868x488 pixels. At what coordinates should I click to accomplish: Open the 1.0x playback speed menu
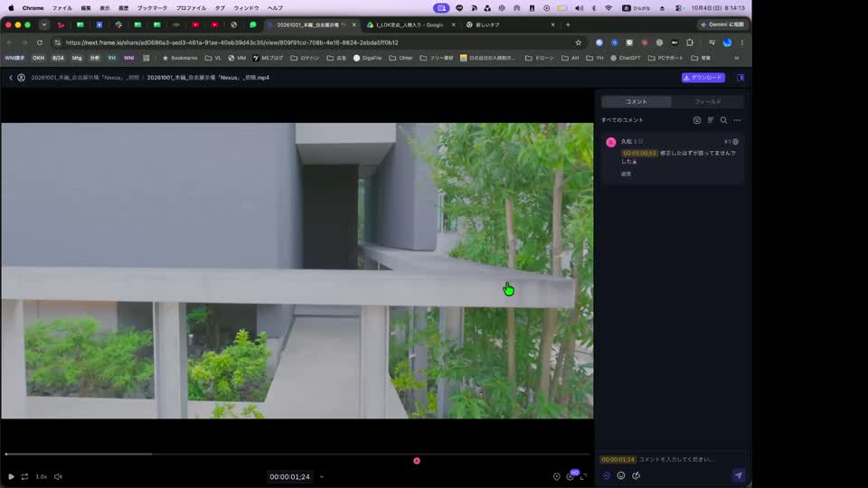point(42,476)
